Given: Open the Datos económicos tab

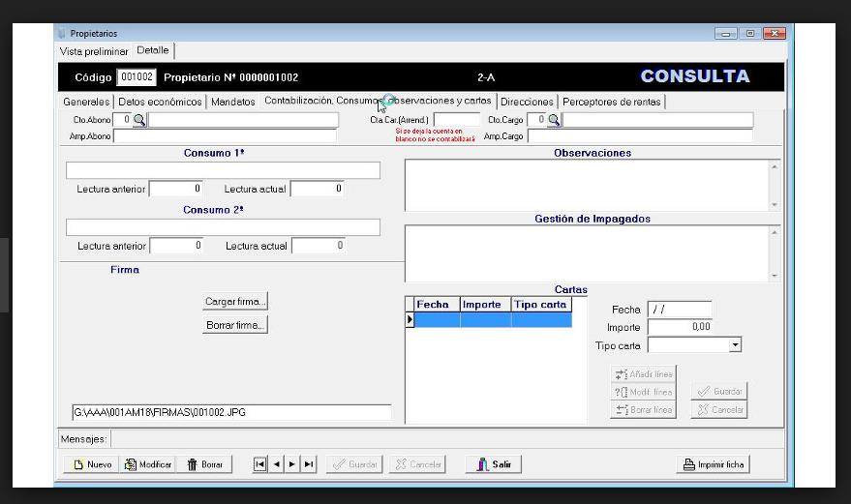Looking at the screenshot, I should (x=160, y=102).
